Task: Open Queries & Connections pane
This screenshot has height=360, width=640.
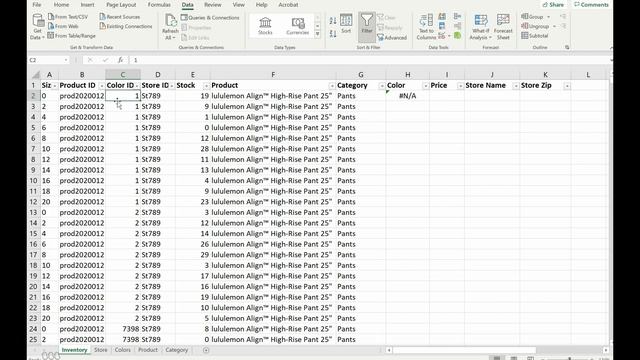Action: pyautogui.click(x=210, y=18)
